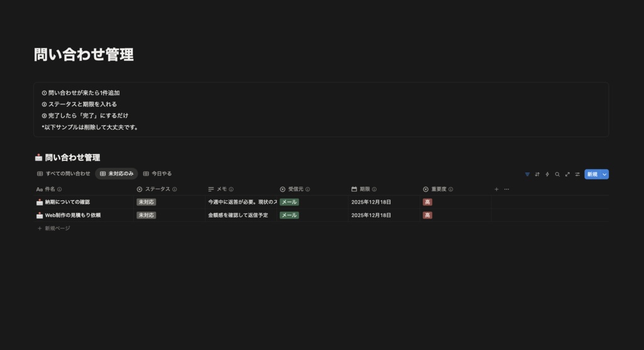Screen dimensions: 644x350
Task: Open the 受信元 column header menu
Action: [x=295, y=189]
